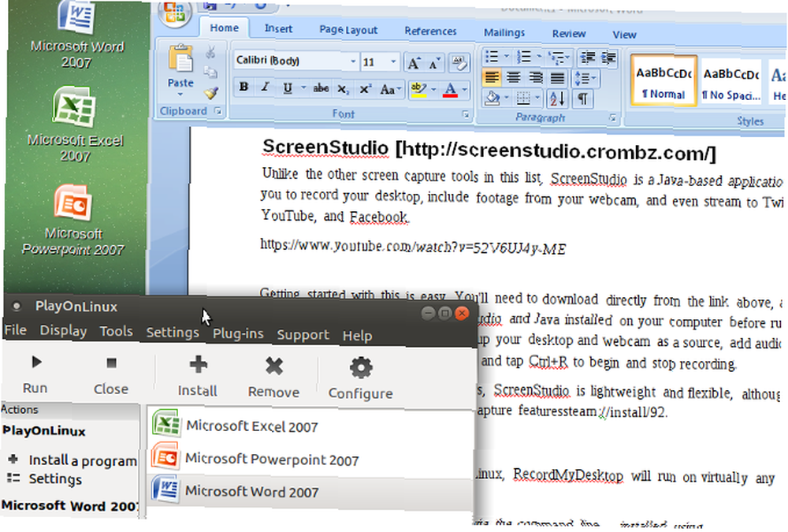Click the Office Button orb
The height and width of the screenshot is (532, 788).
(x=176, y=12)
